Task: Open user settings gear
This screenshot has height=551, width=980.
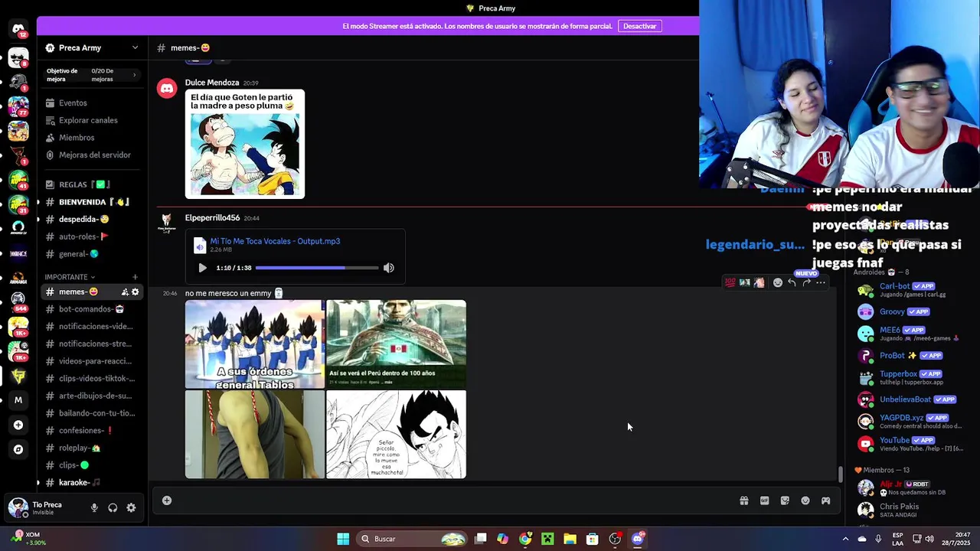Action: click(x=131, y=507)
